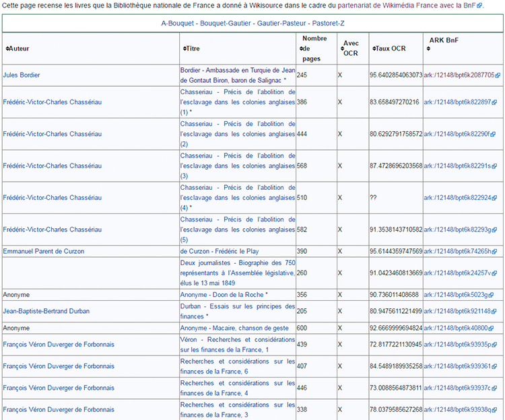The width and height of the screenshot is (505, 420).
Task: Open author Jean-Baptiste-Bertrand Durban
Action: coord(46,311)
